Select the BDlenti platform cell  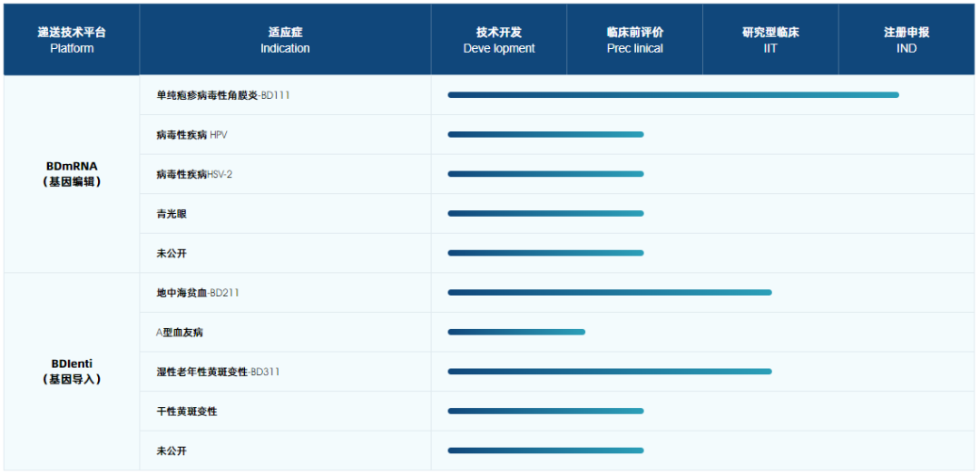tap(72, 371)
